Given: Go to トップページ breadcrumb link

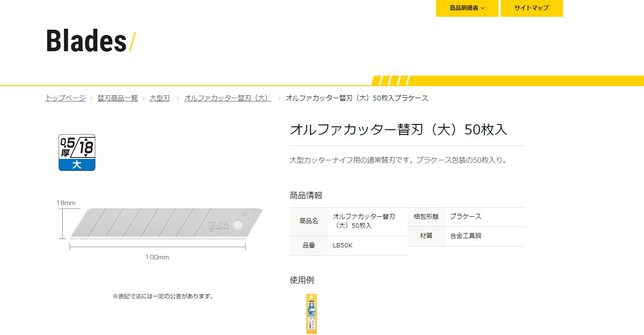Looking at the screenshot, I should (66, 98).
